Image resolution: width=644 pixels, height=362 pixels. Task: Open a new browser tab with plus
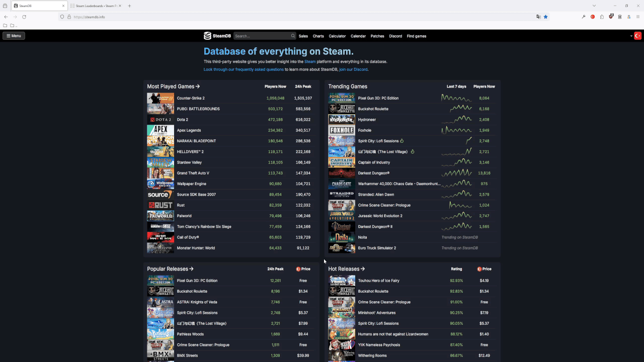[129, 6]
